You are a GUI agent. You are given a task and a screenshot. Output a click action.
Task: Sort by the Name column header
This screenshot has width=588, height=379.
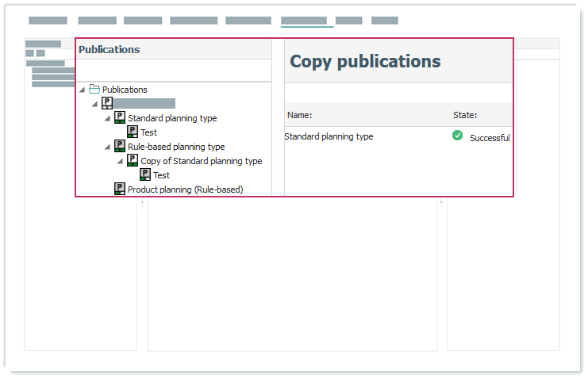[300, 115]
